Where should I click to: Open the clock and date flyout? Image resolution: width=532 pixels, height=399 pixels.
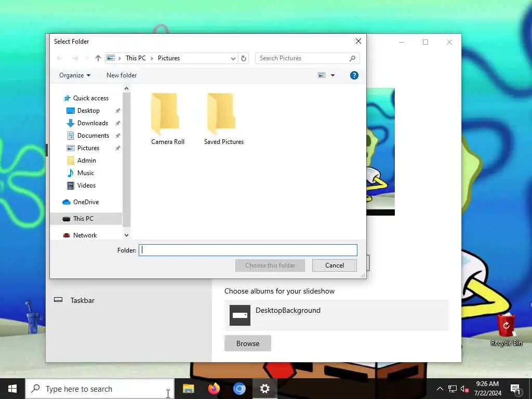487,389
